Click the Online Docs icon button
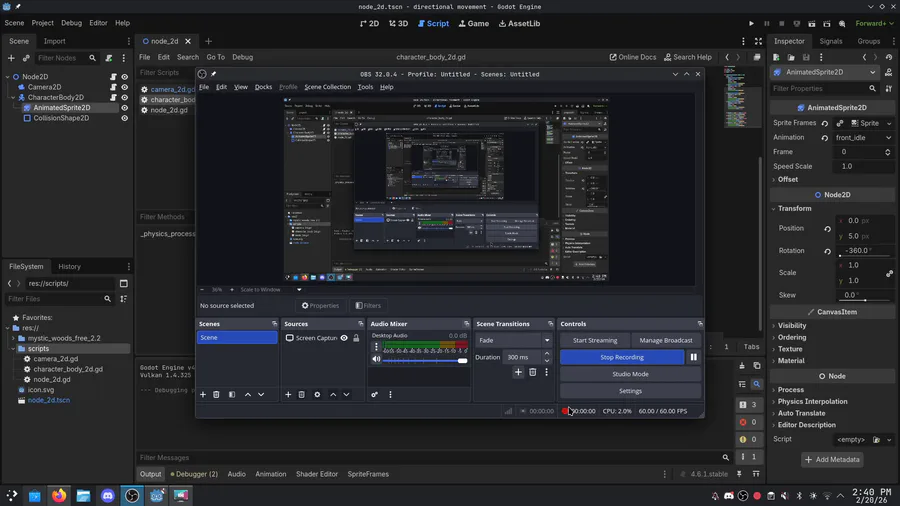900x506 pixels. click(633, 57)
